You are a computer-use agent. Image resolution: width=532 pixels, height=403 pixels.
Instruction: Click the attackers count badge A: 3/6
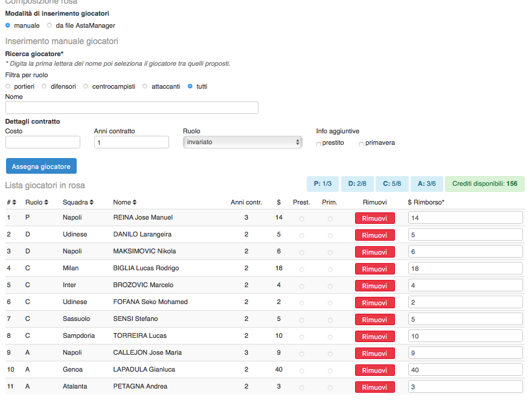(x=427, y=183)
